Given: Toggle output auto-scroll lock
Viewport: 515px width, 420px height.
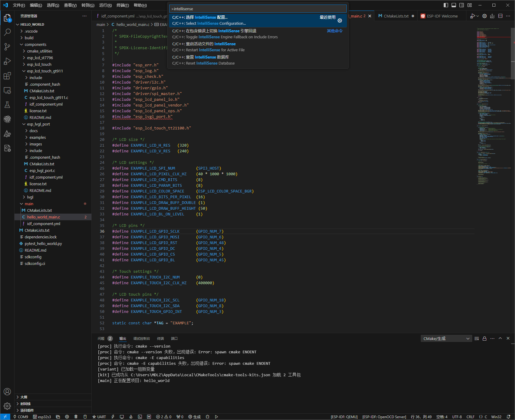Looking at the screenshot, I should click(485, 339).
